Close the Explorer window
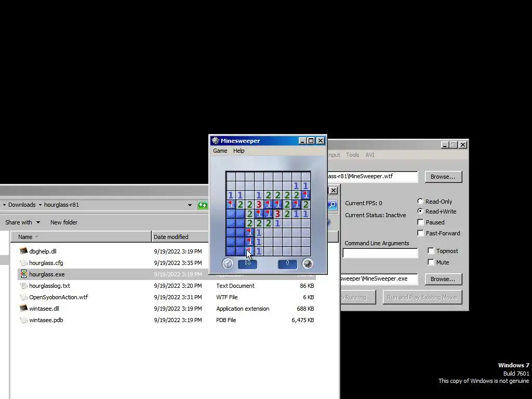This screenshot has height=399, width=532. [334, 190]
